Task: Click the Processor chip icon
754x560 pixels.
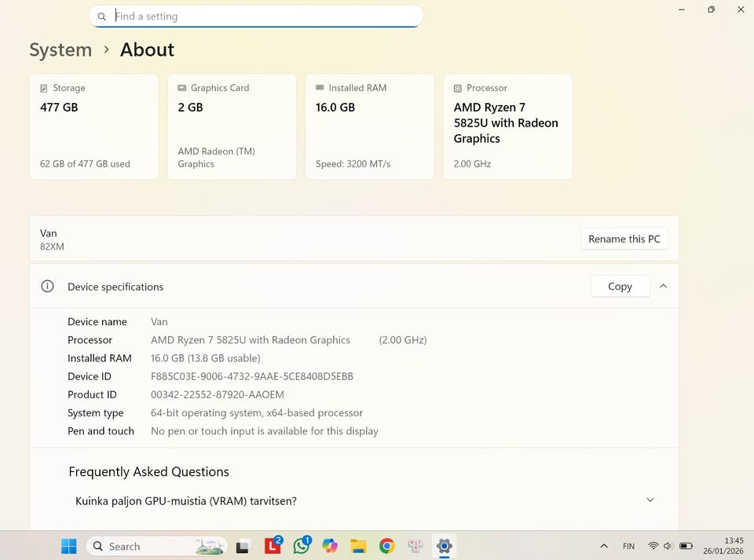Action: (458, 88)
